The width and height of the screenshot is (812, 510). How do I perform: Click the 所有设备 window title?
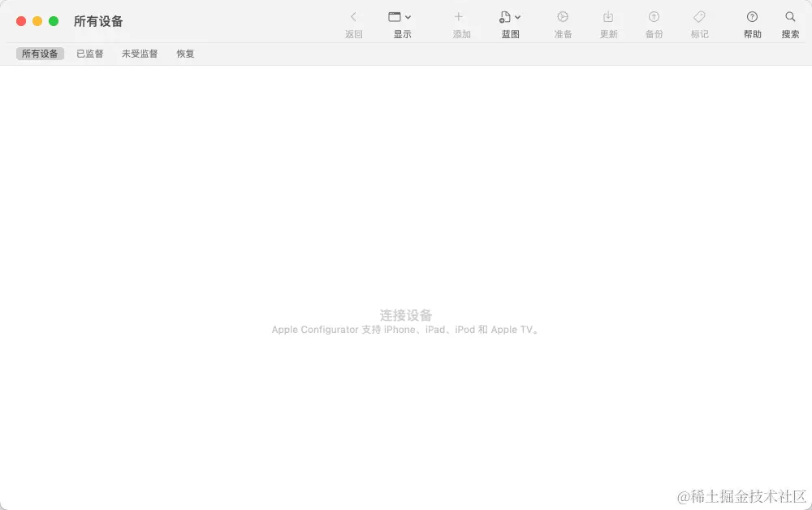[x=98, y=21]
